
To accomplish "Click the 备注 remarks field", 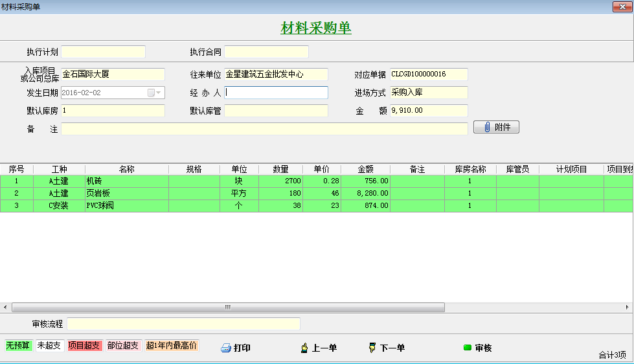I will (x=264, y=129).
